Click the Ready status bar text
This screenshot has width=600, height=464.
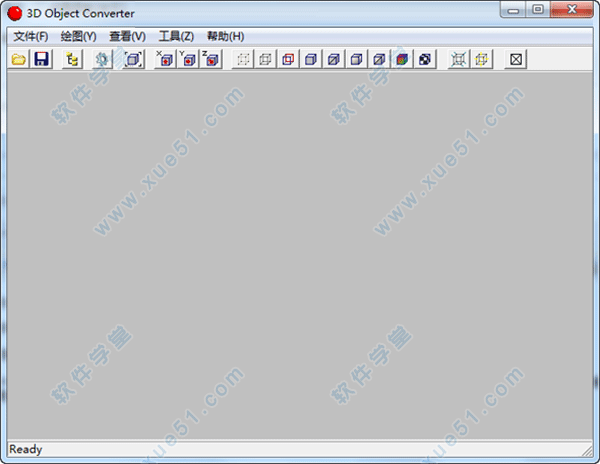tap(26, 449)
